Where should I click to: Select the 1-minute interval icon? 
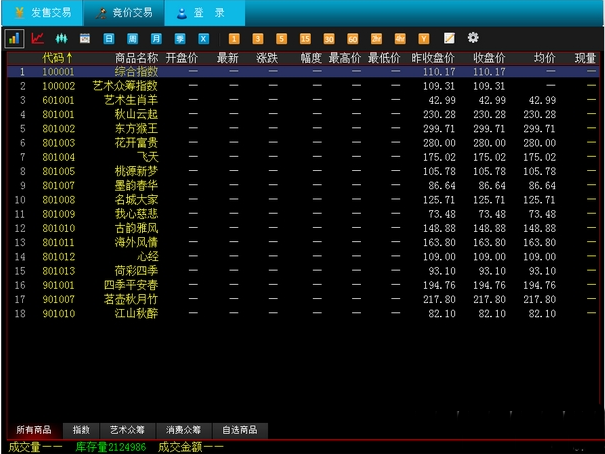point(234,38)
